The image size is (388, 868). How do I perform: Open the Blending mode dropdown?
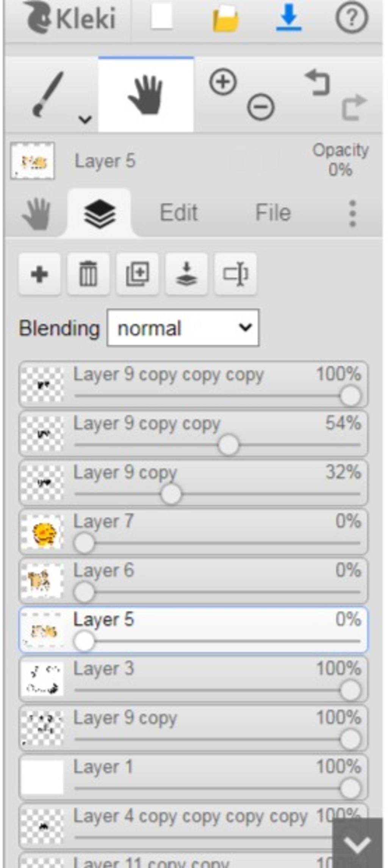click(183, 328)
